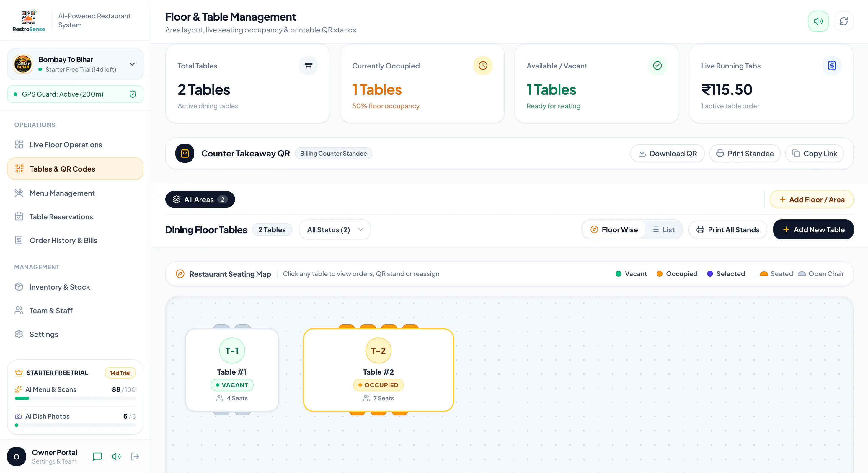The width and height of the screenshot is (868, 473).
Task: Click Download QR button
Action: pyautogui.click(x=668, y=154)
